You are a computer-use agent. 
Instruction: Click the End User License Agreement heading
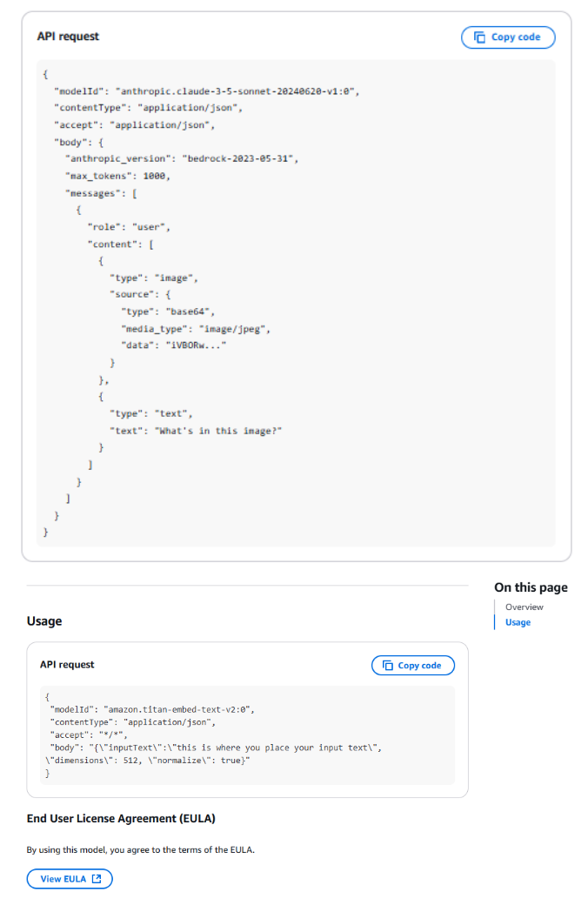click(x=121, y=819)
